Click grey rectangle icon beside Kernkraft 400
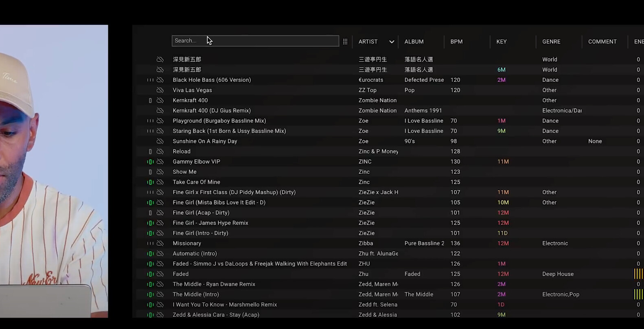 click(x=150, y=101)
